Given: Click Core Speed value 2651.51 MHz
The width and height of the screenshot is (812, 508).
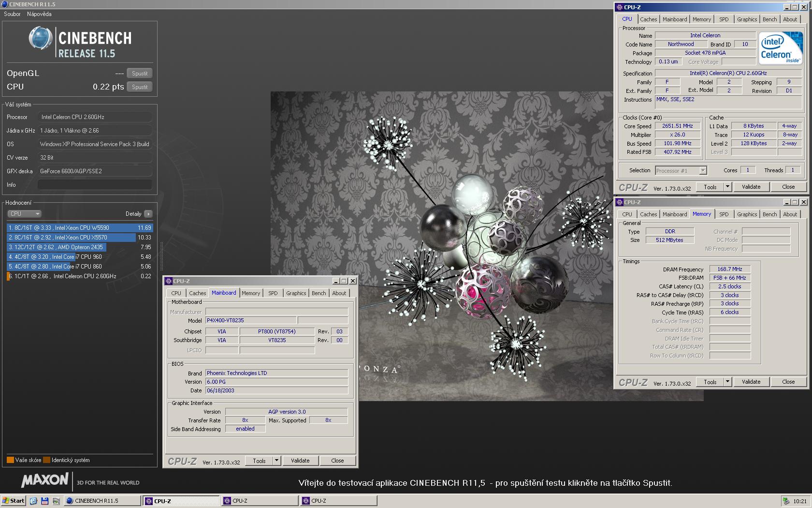Looking at the screenshot, I should [677, 126].
